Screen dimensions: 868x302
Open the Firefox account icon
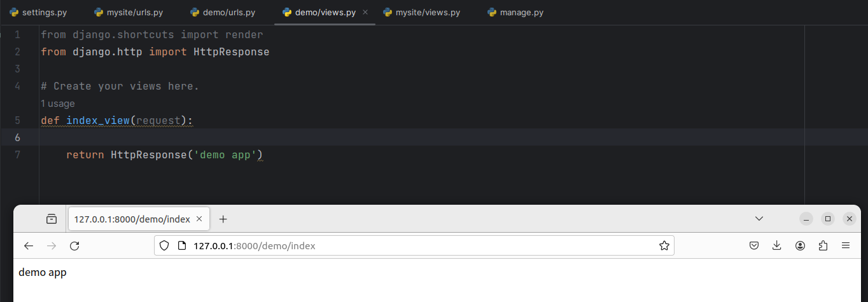pyautogui.click(x=800, y=246)
